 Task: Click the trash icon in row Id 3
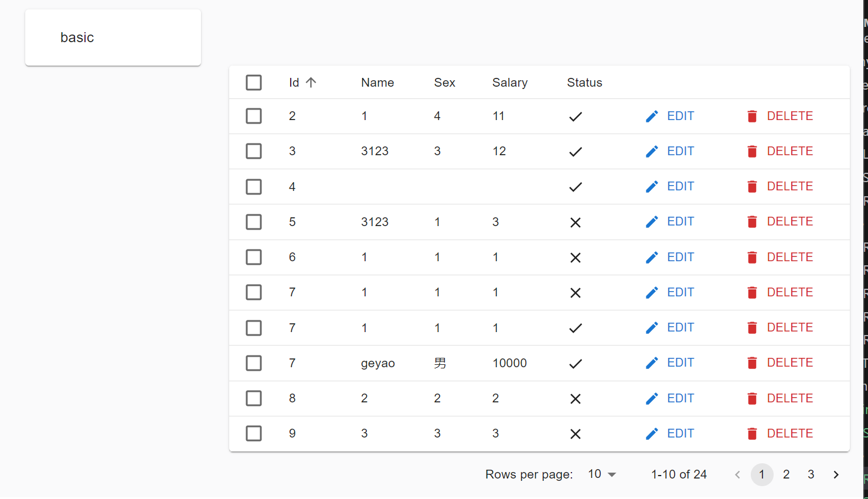click(x=752, y=152)
